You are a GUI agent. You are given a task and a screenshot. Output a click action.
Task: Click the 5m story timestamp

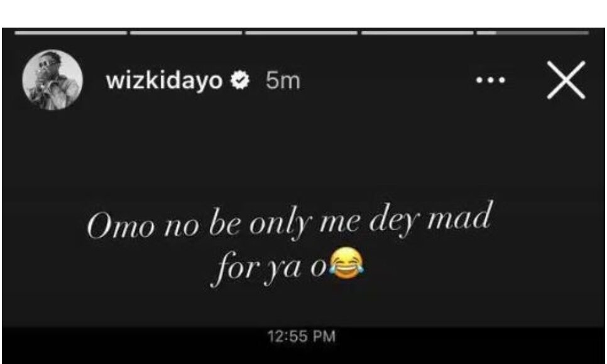point(283,81)
